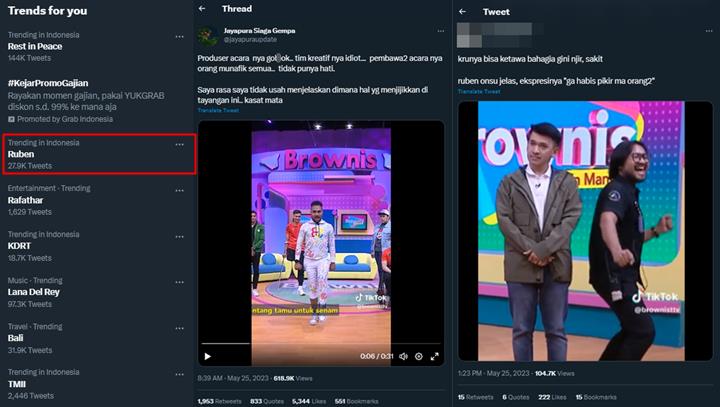View the 833 Quotes list
Viewport: 720px width, 407px height.
tap(267, 401)
